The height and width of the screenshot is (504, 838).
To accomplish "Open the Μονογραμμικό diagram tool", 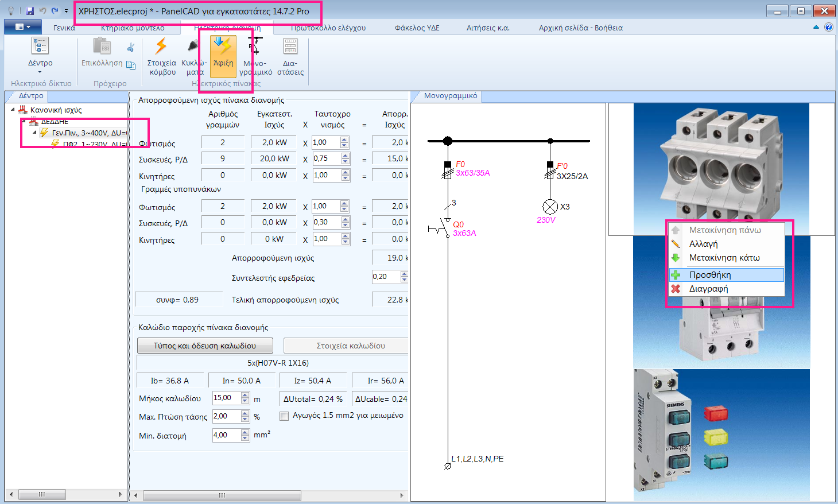I will point(255,56).
